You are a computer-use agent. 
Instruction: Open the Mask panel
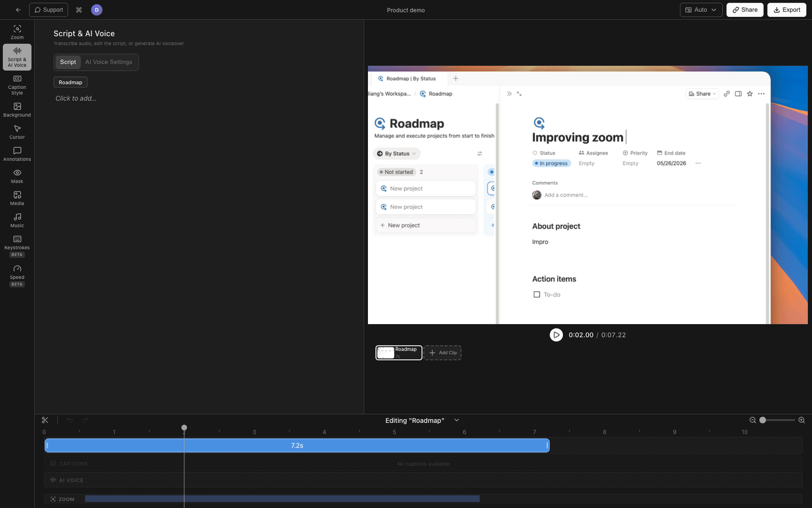17,176
